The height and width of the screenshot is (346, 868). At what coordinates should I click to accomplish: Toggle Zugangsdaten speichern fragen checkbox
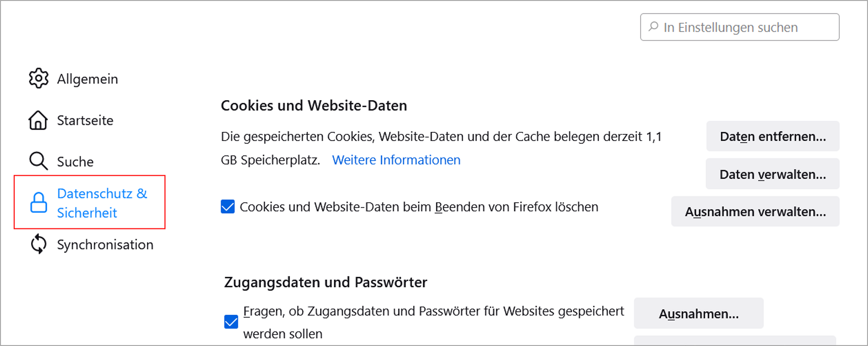[x=231, y=322]
